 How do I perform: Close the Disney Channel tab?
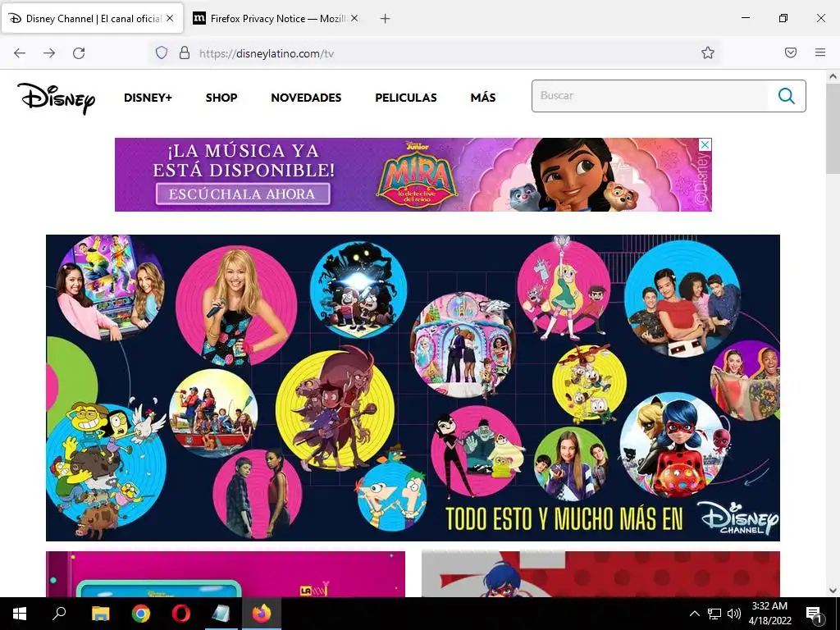coord(170,18)
